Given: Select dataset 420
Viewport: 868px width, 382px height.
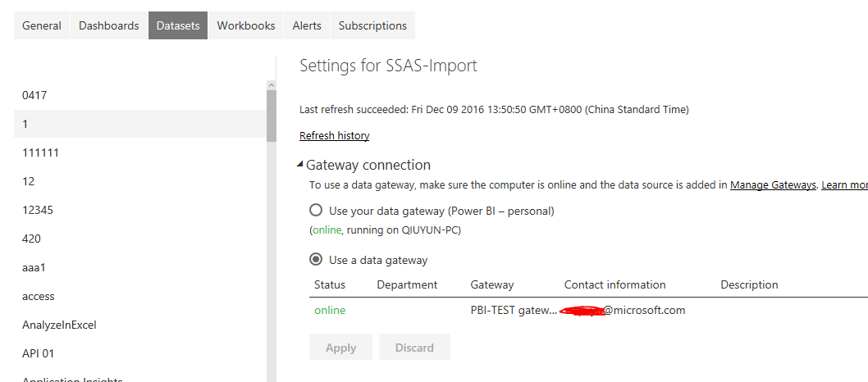Looking at the screenshot, I should [140, 239].
